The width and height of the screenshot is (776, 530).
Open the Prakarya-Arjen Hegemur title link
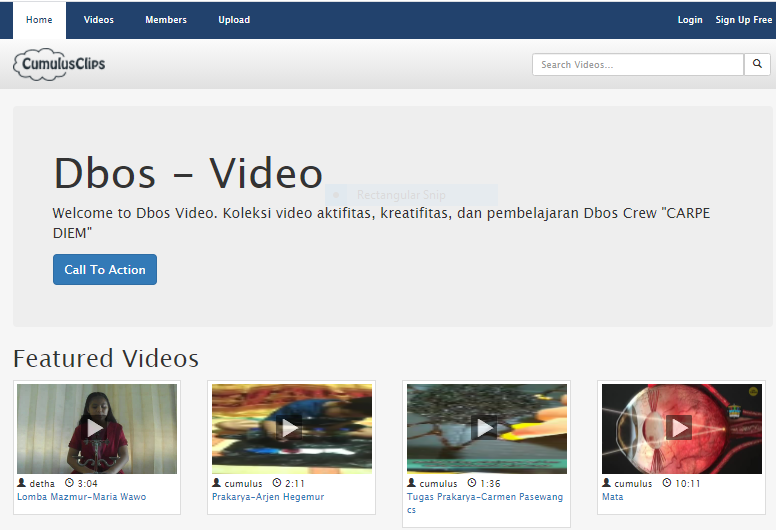point(267,497)
